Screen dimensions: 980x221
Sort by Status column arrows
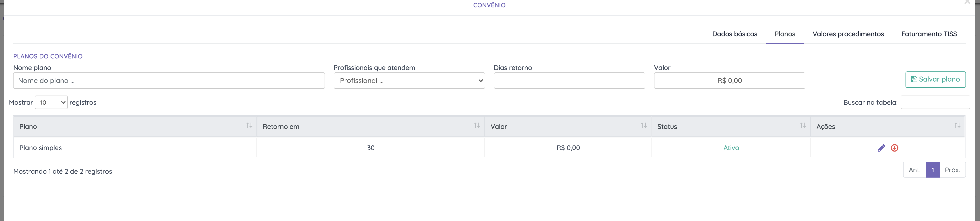[803, 126]
